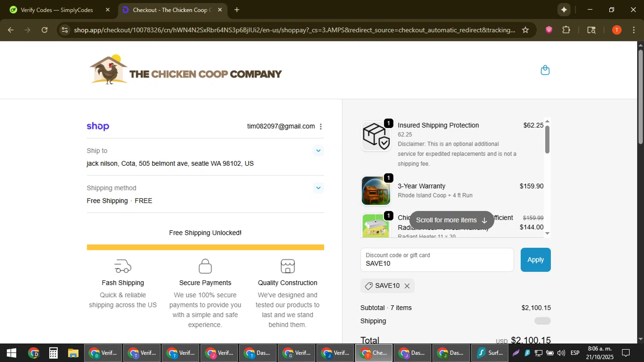Open the media control icon in the toolbar
The height and width of the screenshot is (362, 644).
591,30
